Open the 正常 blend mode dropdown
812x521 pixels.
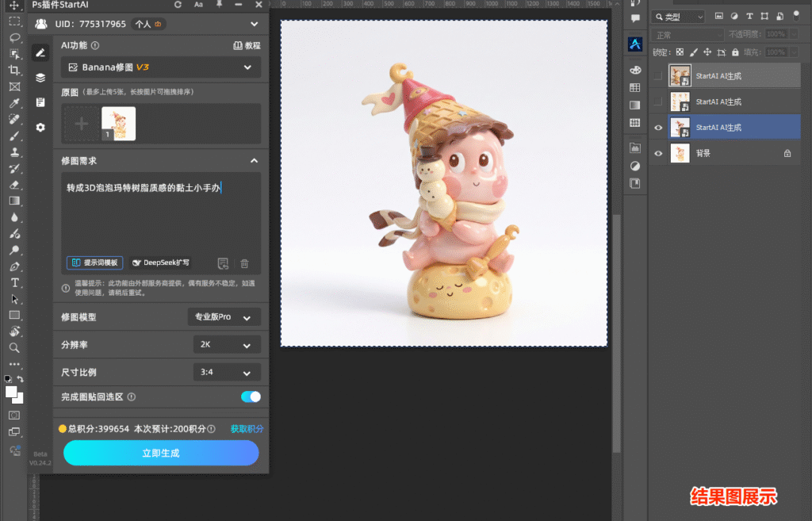688,35
